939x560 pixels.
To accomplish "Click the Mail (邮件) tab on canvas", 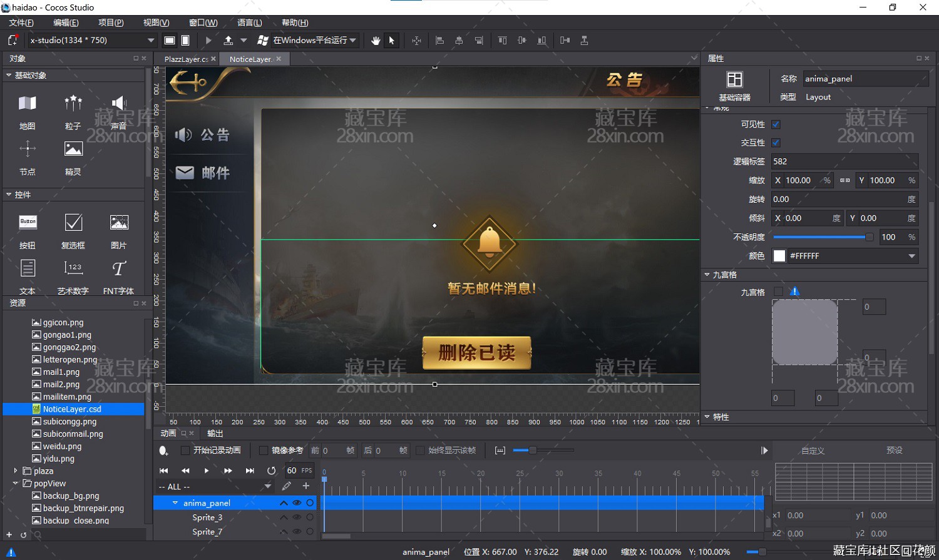I will coord(205,173).
